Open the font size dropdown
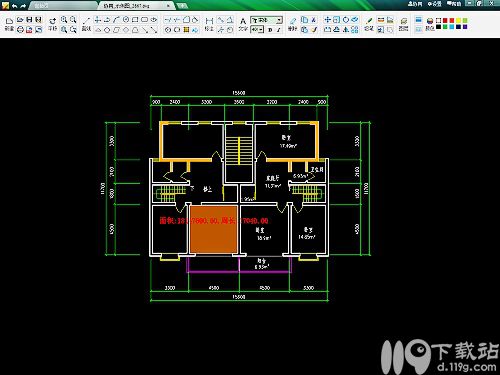 point(257,30)
